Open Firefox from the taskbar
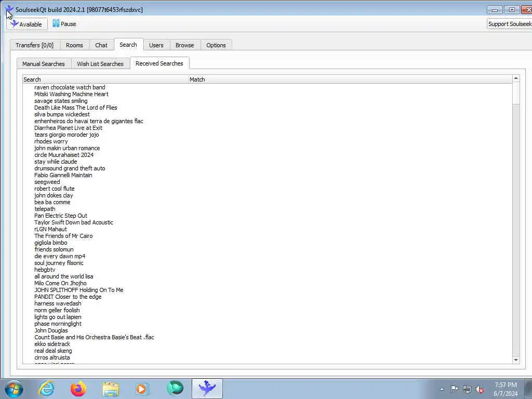This screenshot has height=399, width=532. [78, 389]
